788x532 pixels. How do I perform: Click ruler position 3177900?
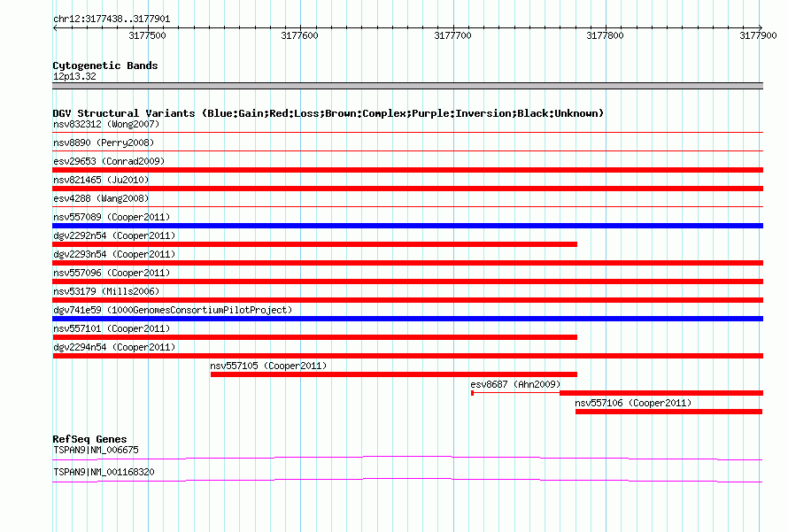tap(758, 35)
